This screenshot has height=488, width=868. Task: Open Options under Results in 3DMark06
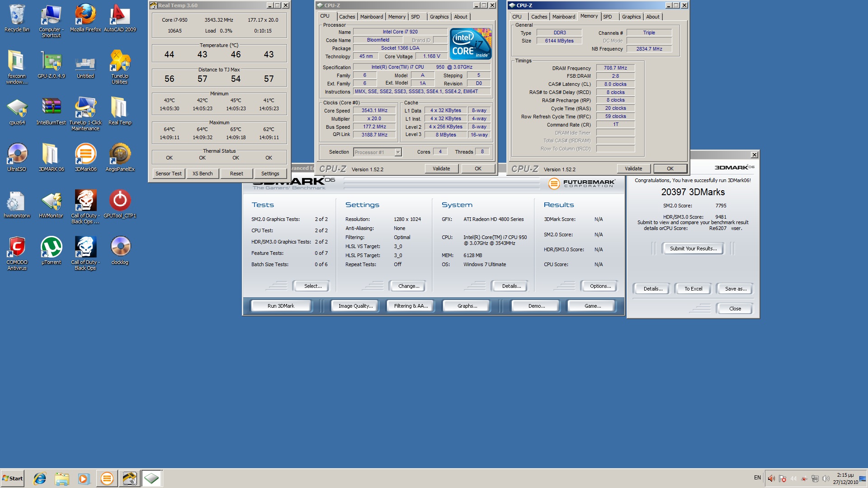(x=600, y=286)
